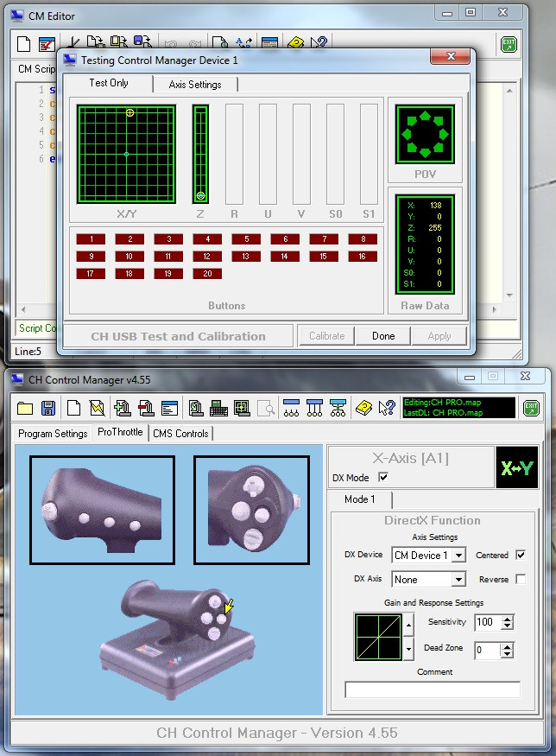Select the Test Only tab
Screen dimensions: 556x756
click(109, 83)
